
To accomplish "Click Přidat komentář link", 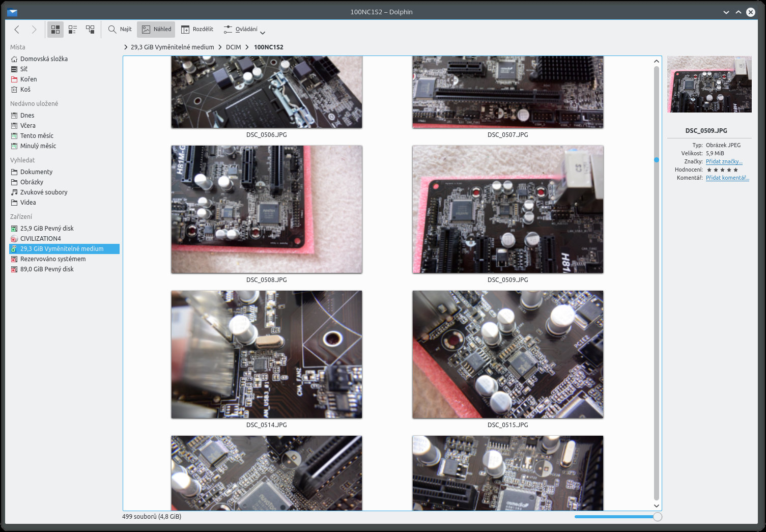I will pyautogui.click(x=727, y=178).
